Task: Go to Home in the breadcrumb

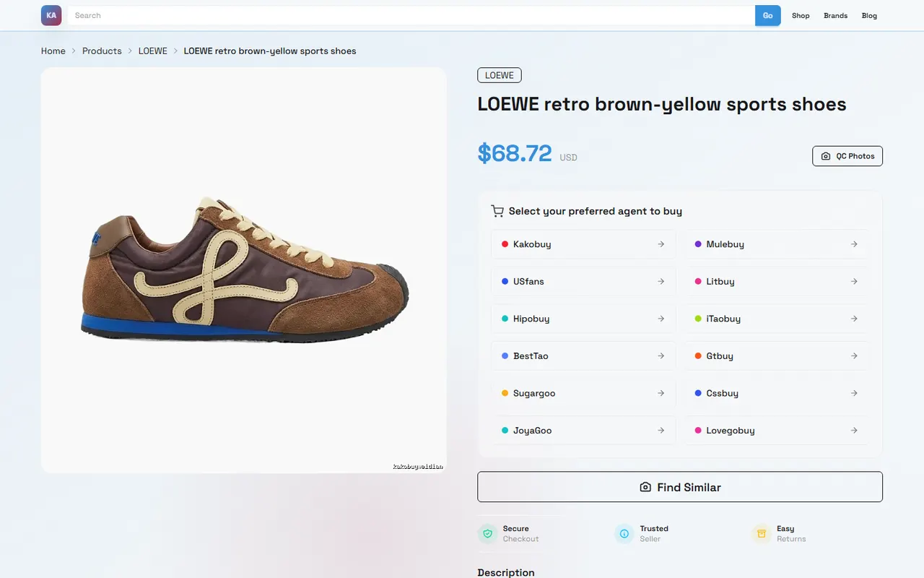Action: click(53, 51)
